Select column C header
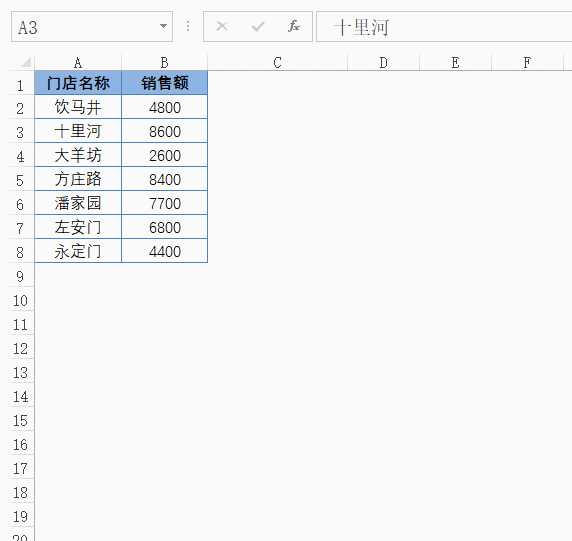The height and width of the screenshot is (541, 572). pos(278,62)
